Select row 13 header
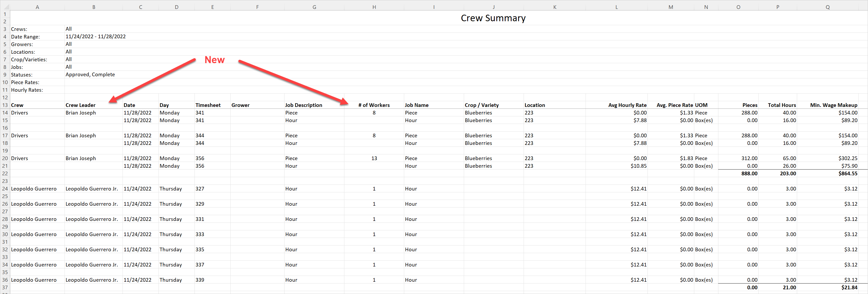This screenshot has height=294, width=868. 5,105
